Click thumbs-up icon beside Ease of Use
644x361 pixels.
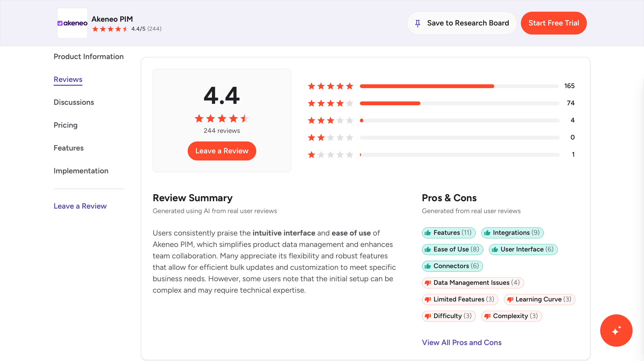click(428, 250)
